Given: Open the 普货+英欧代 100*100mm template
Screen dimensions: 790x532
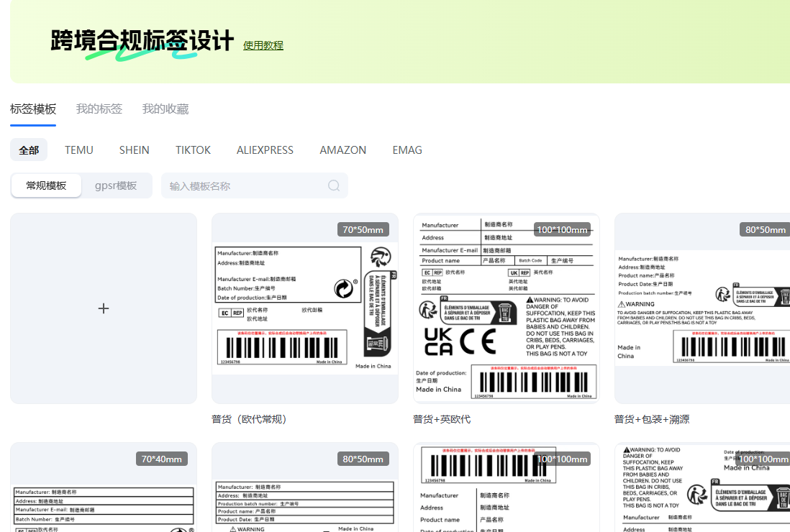Looking at the screenshot, I should [x=506, y=308].
